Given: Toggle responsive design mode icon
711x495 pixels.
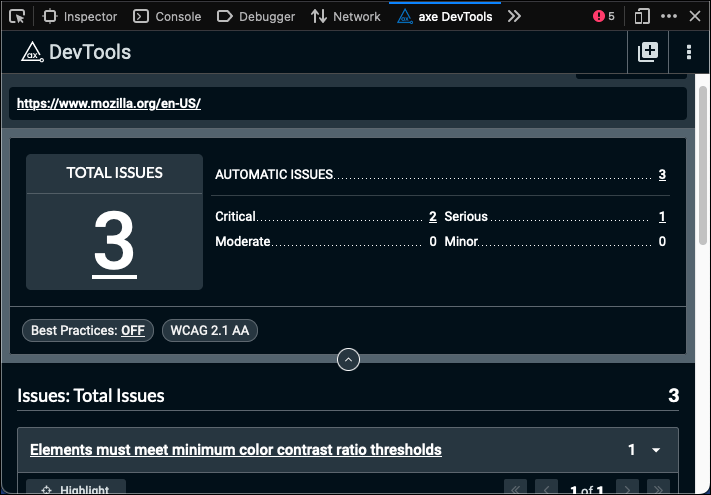Looking at the screenshot, I should [x=642, y=16].
